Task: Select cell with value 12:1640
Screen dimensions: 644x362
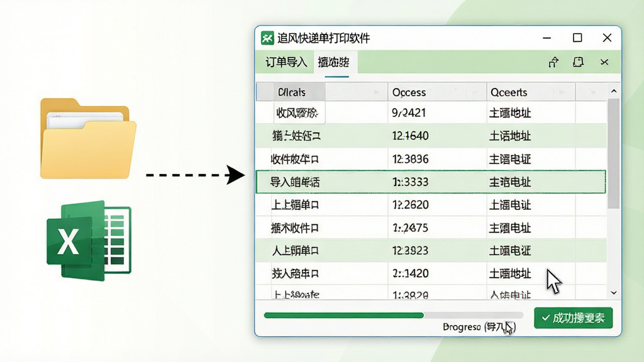Action: pos(438,136)
